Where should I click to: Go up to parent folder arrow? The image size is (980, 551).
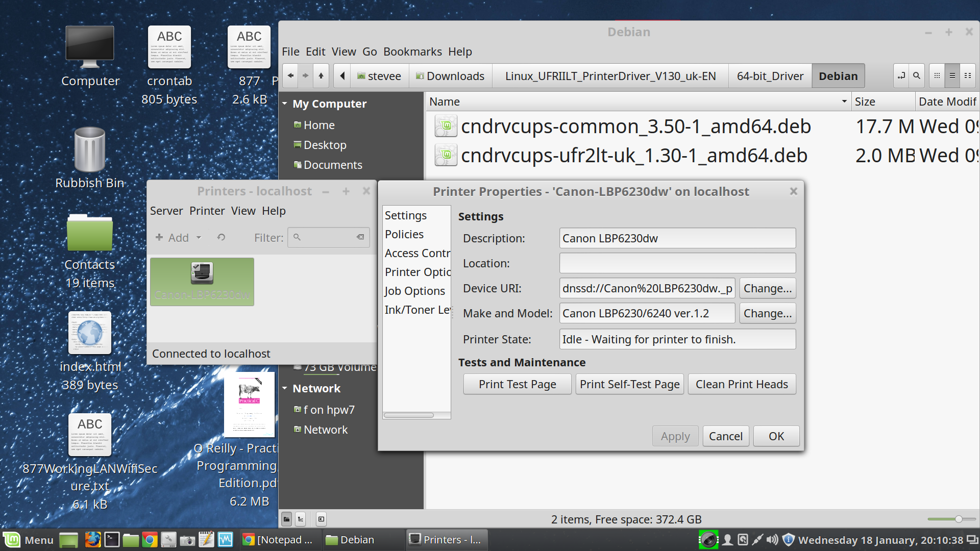(x=321, y=76)
